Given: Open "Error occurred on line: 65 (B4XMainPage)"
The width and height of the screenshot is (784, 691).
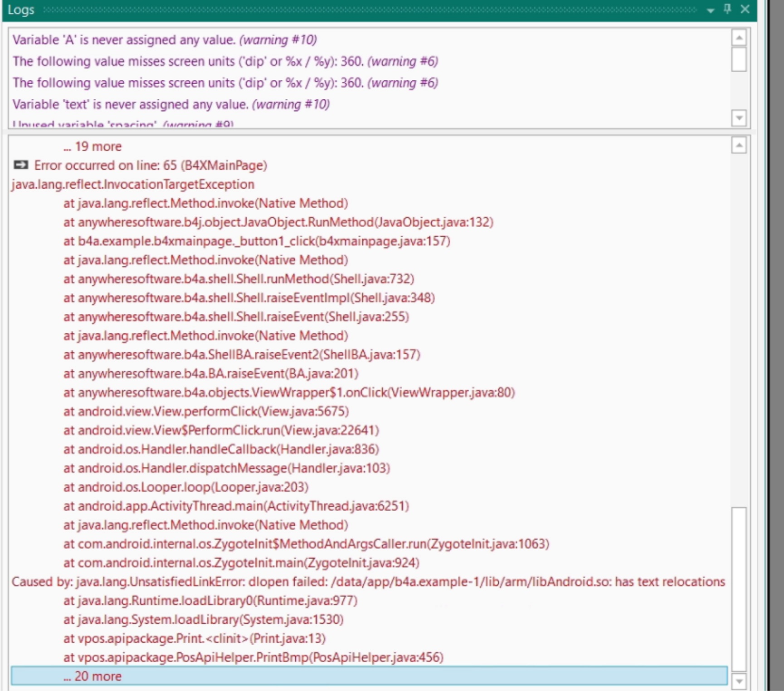Looking at the screenshot, I should click(x=151, y=165).
